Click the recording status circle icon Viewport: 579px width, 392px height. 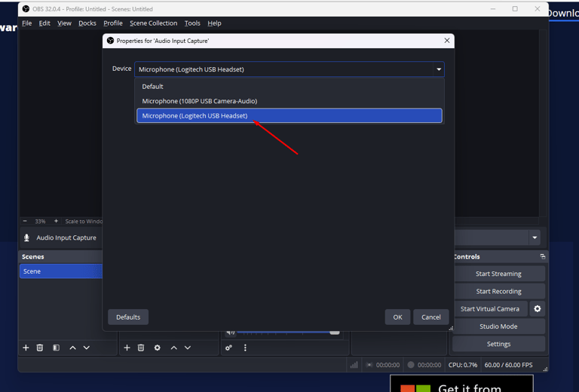[411, 365]
